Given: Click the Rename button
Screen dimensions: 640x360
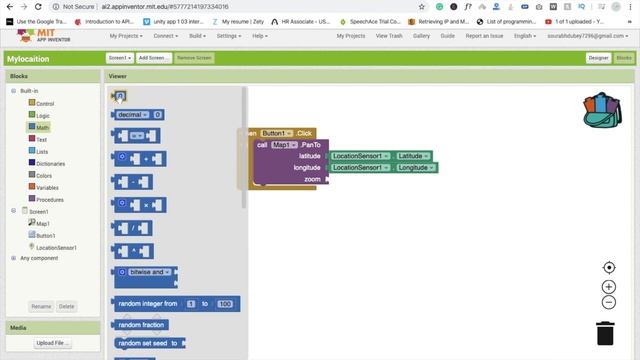Looking at the screenshot, I should point(41,306).
